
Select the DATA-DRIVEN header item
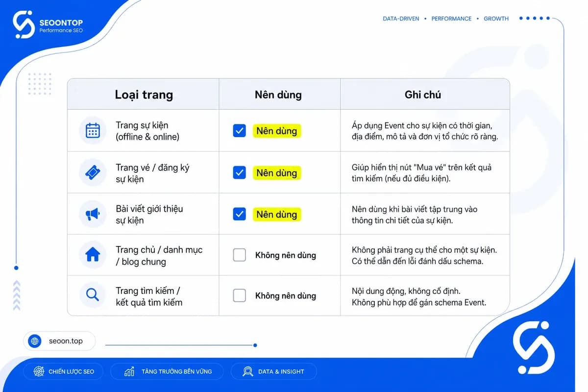tap(401, 19)
